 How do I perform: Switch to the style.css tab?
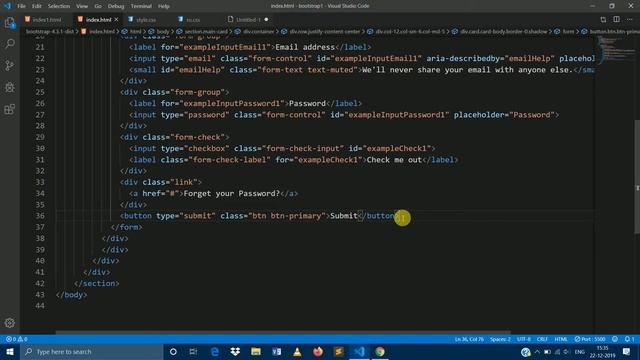pyautogui.click(x=146, y=20)
